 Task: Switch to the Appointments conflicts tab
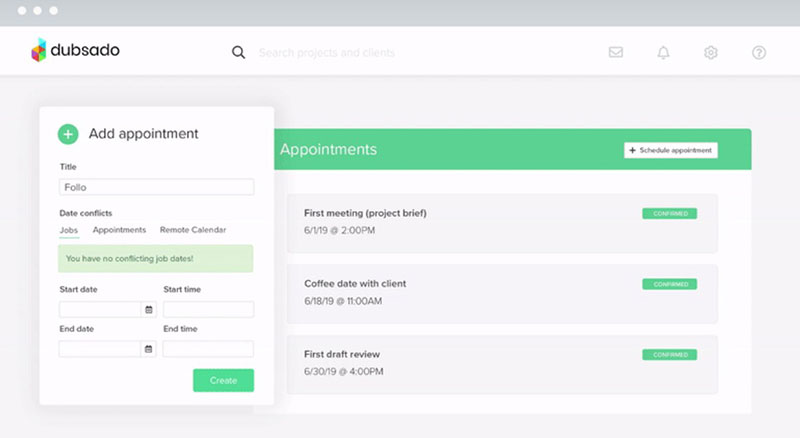(x=119, y=230)
